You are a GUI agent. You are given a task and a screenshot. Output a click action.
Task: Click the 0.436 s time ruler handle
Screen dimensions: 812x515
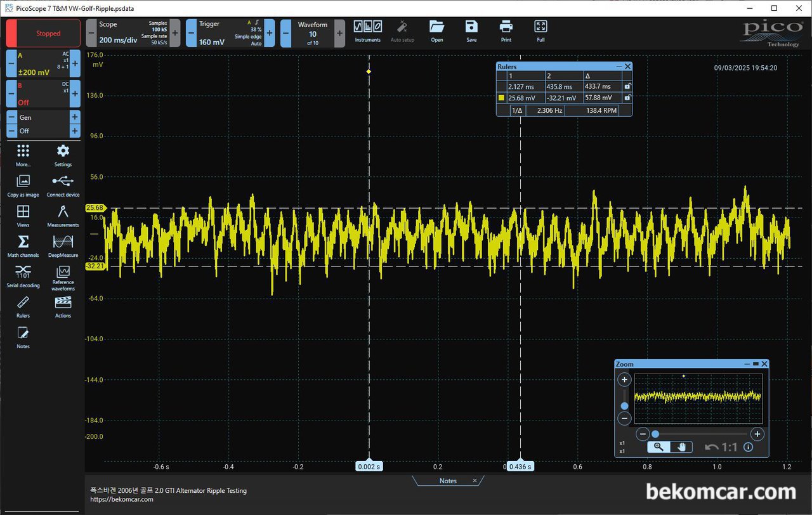pyautogui.click(x=520, y=466)
